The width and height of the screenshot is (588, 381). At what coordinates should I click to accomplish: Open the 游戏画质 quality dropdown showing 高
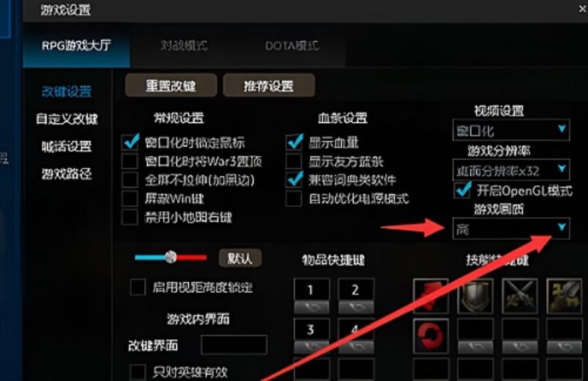click(511, 228)
